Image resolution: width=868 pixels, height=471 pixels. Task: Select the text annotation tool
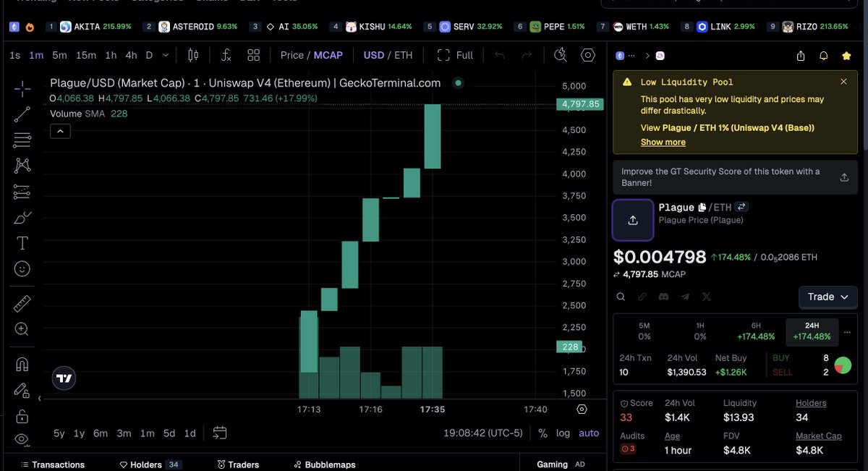tap(22, 243)
